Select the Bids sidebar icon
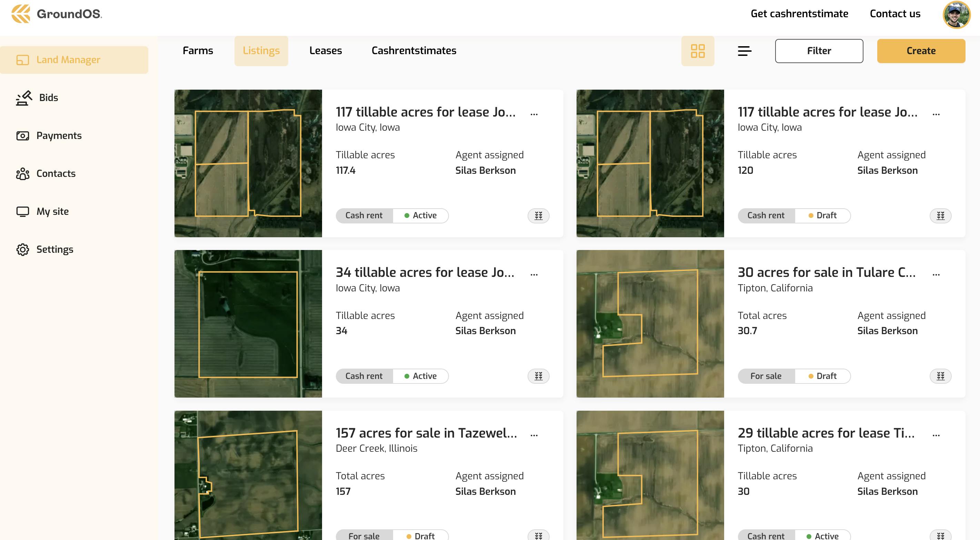This screenshot has width=980, height=540. tap(23, 98)
